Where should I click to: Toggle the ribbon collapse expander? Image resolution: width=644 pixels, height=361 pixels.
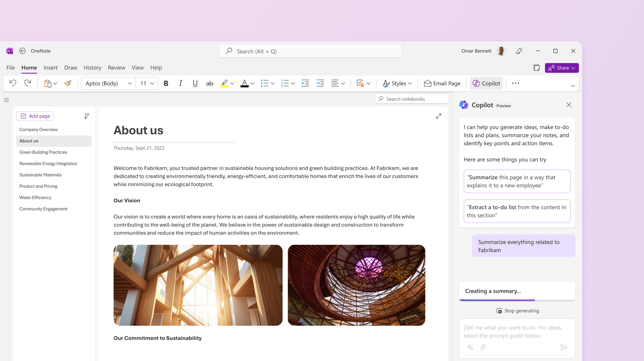coord(573,86)
